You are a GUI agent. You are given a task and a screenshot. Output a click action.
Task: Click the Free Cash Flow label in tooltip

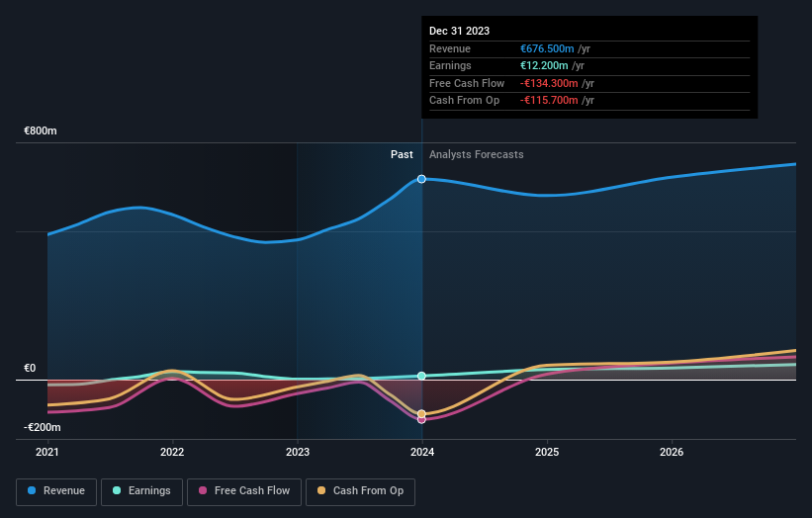click(x=467, y=83)
